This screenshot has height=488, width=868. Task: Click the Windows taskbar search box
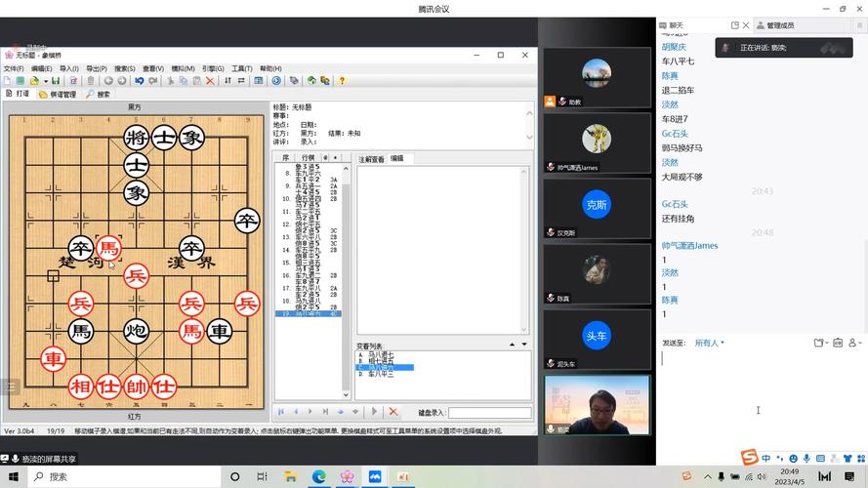coord(123,476)
